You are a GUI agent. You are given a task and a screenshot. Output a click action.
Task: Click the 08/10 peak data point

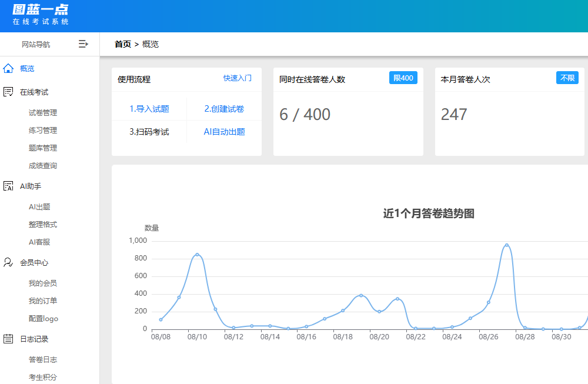coord(197,255)
